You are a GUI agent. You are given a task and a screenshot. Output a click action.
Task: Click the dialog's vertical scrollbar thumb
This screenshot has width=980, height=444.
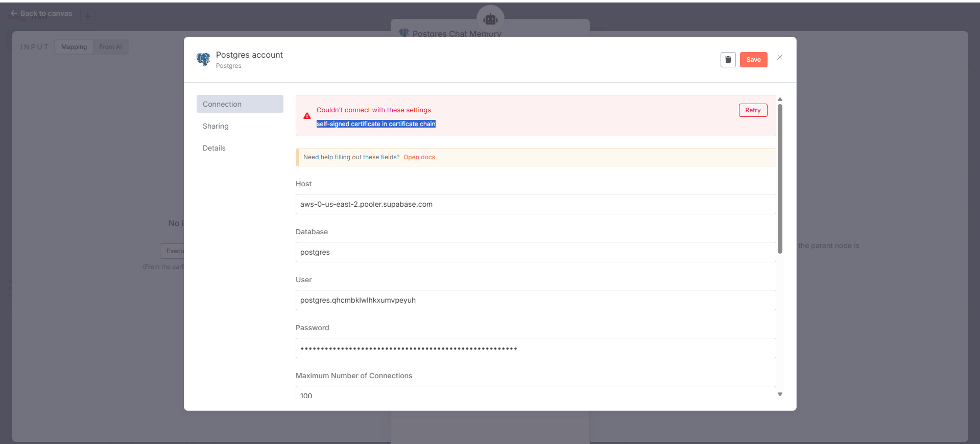pyautogui.click(x=780, y=179)
